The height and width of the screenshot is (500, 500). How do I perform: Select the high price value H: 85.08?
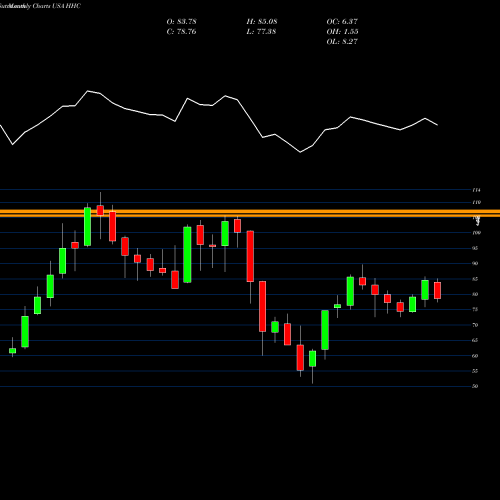[x=262, y=22]
